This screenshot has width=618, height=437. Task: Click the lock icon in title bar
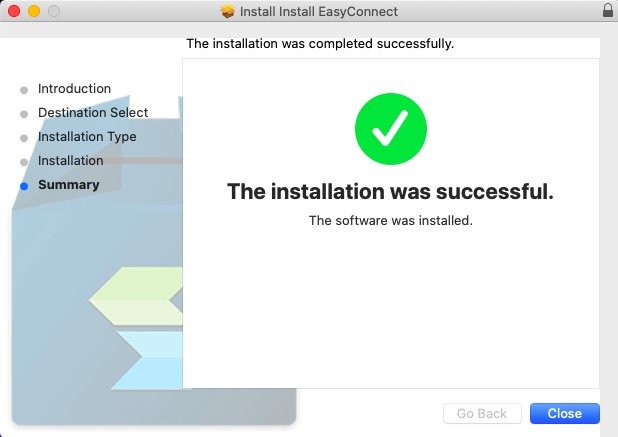(608, 10)
